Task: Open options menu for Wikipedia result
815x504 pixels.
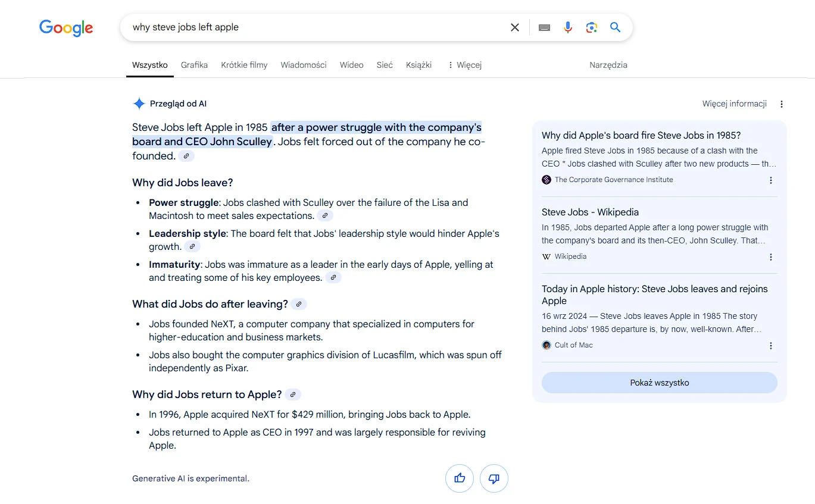Action: click(x=771, y=257)
